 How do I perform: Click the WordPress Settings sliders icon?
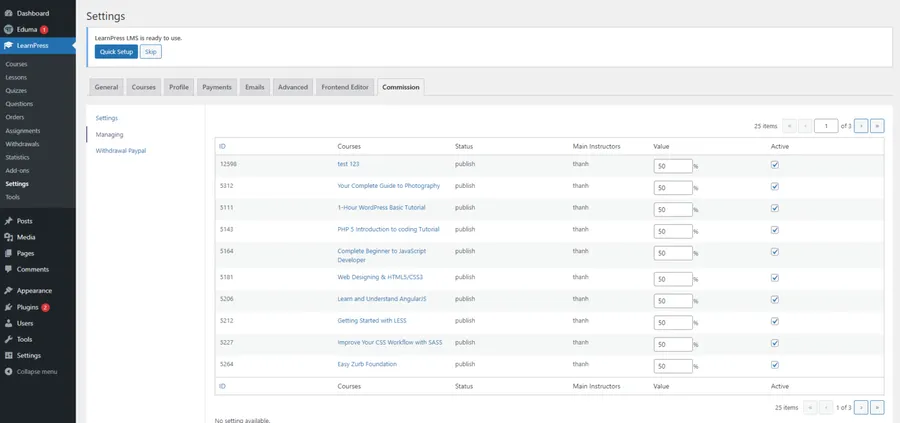click(x=8, y=355)
